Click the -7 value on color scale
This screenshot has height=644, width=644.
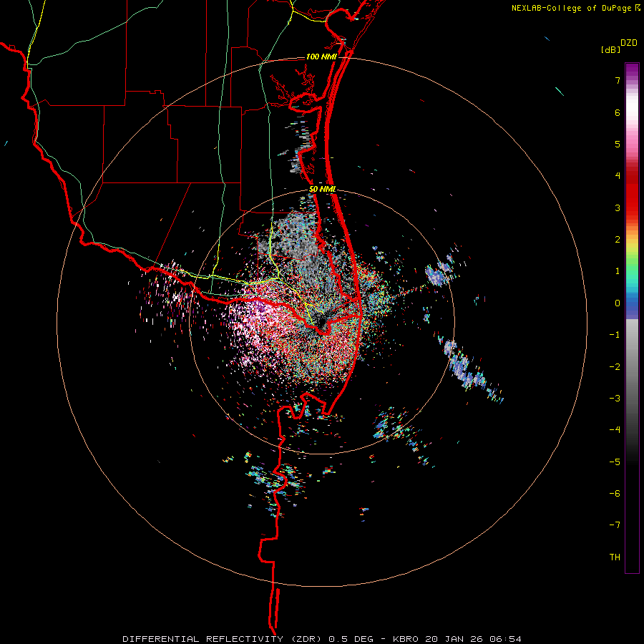pyautogui.click(x=615, y=525)
